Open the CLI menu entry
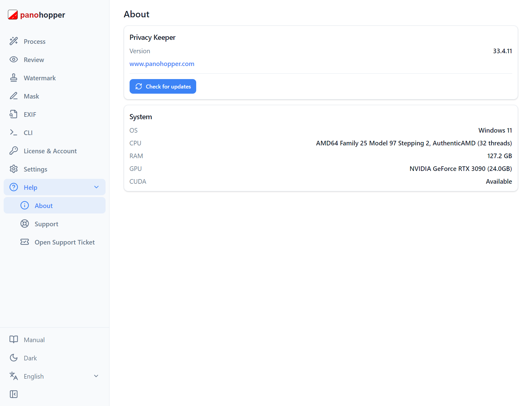The width and height of the screenshot is (532, 406). [x=54, y=132]
